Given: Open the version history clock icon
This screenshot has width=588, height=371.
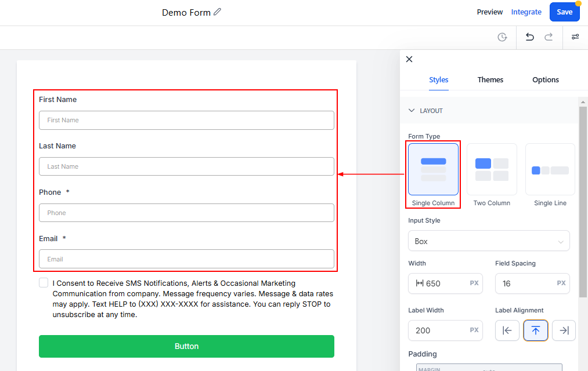Looking at the screenshot, I should coord(502,37).
